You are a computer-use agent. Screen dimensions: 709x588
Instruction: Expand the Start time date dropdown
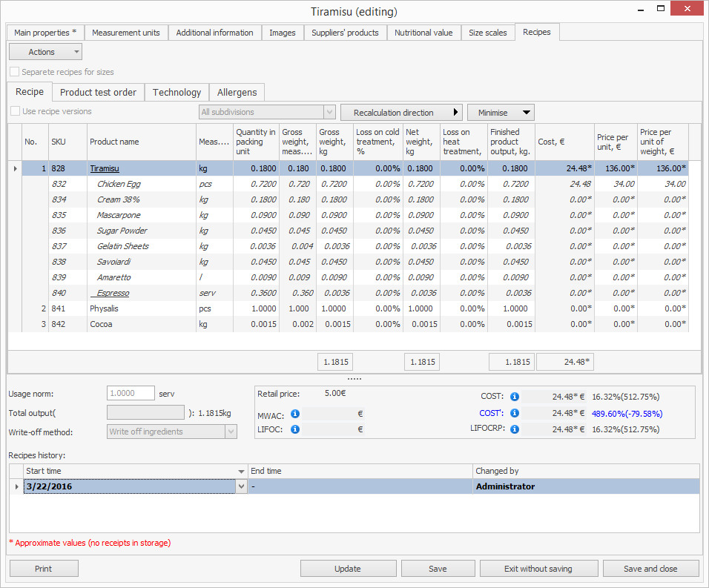(240, 486)
